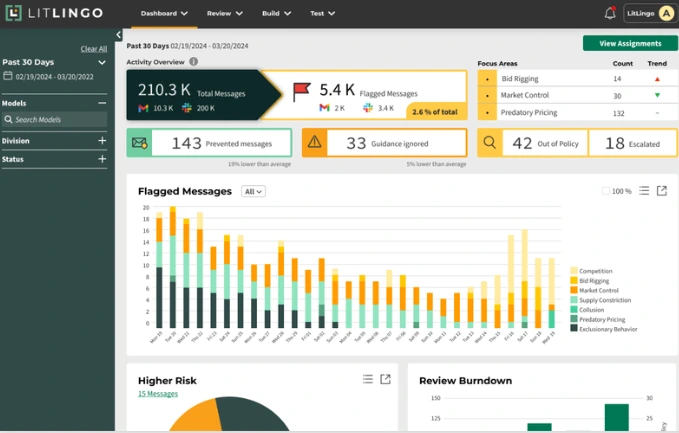Open the Build menu
Image resolution: width=679 pixels, height=433 pixels.
276,13
